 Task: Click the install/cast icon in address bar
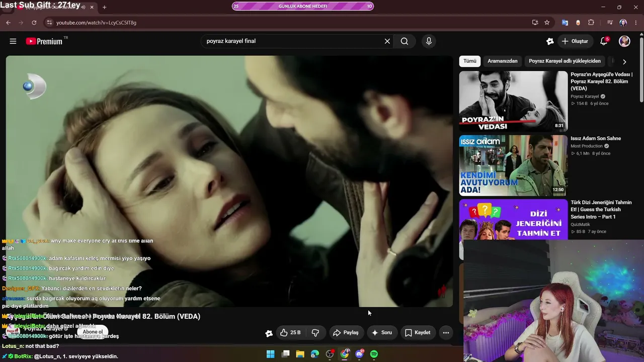coord(535,23)
